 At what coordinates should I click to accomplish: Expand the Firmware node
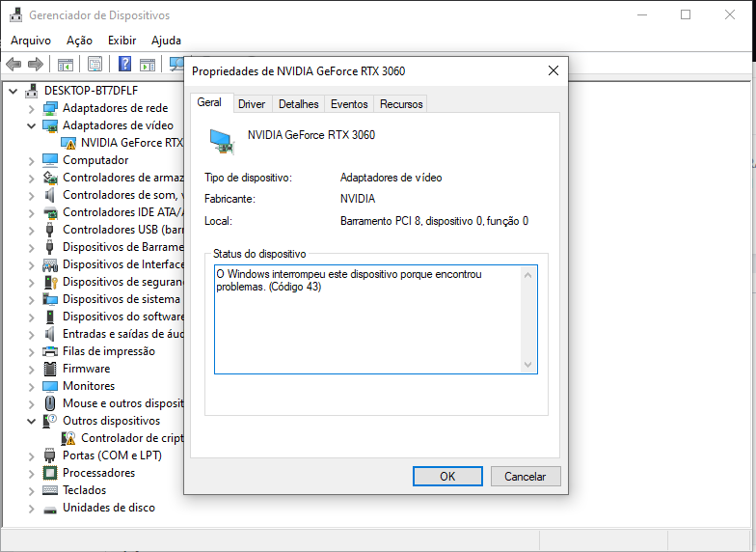(x=32, y=369)
